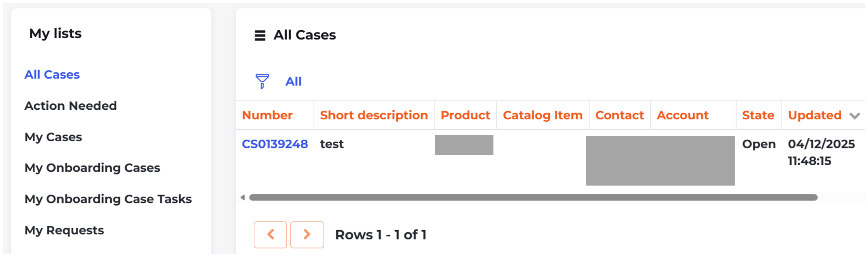Open My Onboarding Case Tasks list
Image resolution: width=868 pixels, height=257 pixels.
point(108,199)
